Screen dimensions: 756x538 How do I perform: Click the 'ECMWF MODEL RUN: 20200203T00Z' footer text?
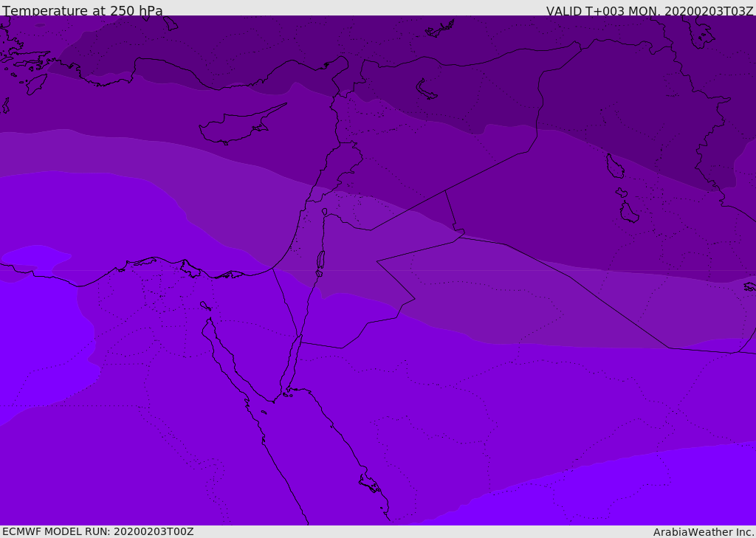pyautogui.click(x=98, y=531)
